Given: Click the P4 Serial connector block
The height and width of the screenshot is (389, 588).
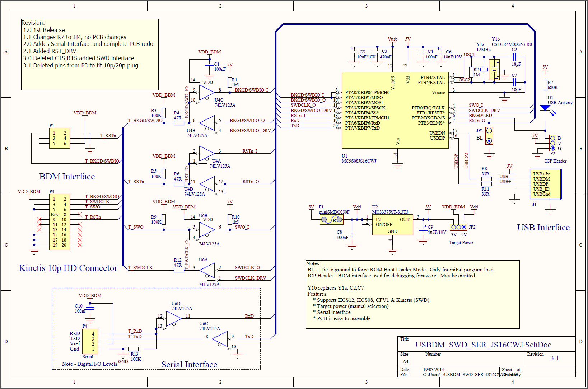Looking at the screenshot, I should click(90, 341).
